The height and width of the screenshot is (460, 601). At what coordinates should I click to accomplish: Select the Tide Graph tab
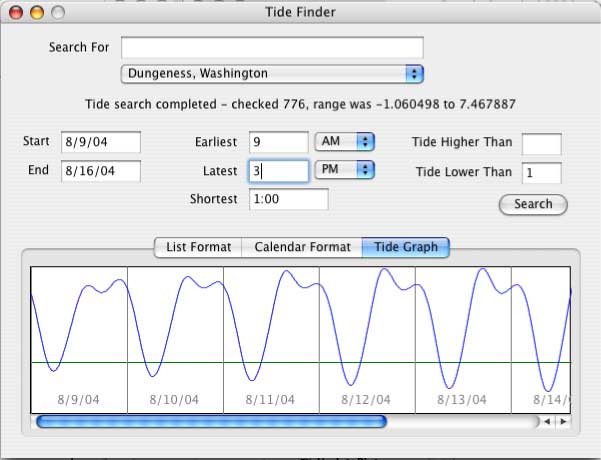click(405, 247)
